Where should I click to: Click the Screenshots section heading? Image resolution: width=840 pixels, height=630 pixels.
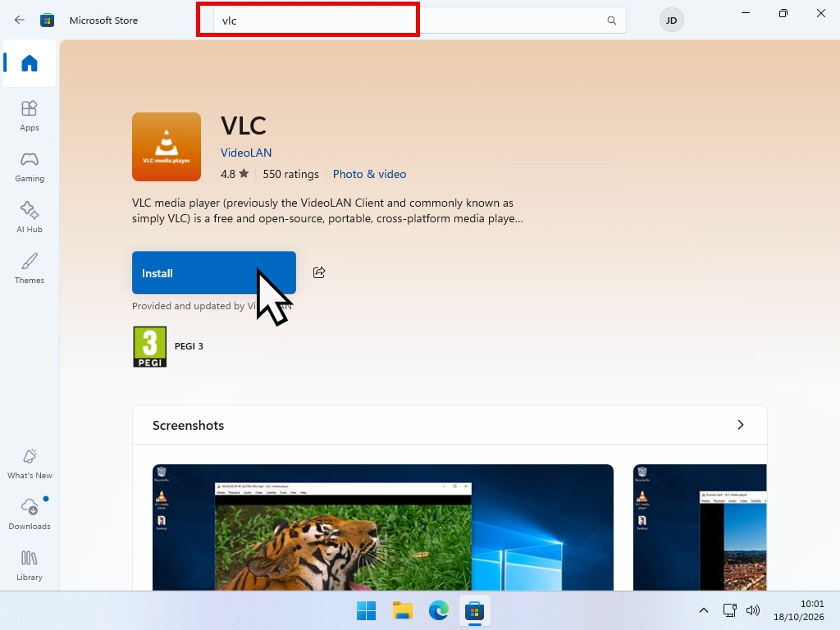188,426
